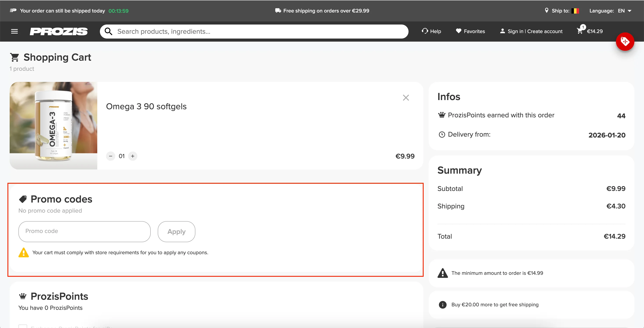Decrease Omega 3 quantity with minus
Viewport: 644px width, 328px height.
click(x=110, y=156)
